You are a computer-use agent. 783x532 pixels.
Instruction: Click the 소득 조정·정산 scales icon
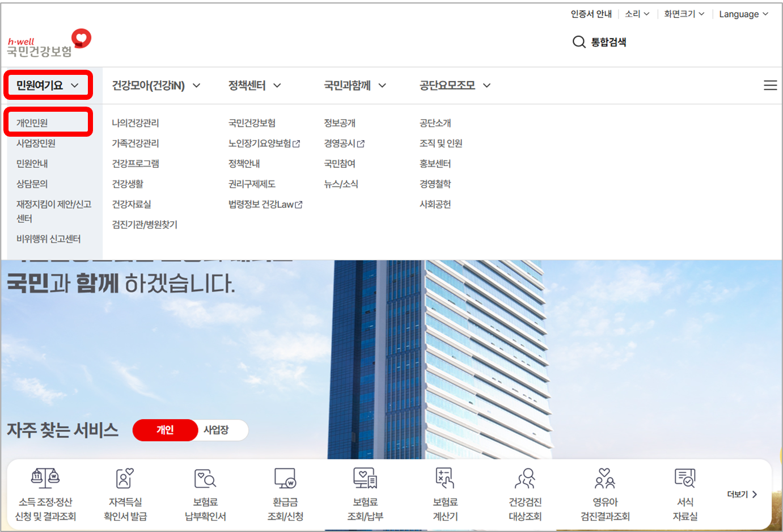[x=45, y=478]
